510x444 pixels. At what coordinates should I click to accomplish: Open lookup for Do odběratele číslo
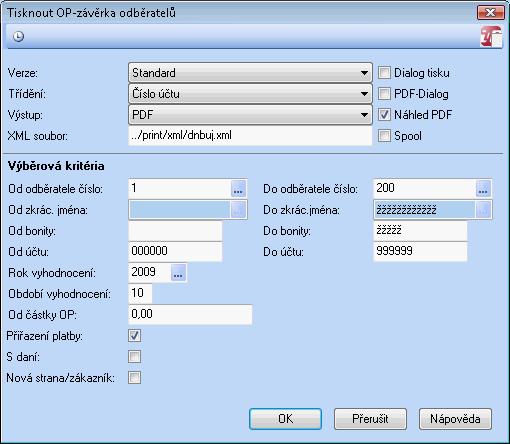pyautogui.click(x=483, y=189)
